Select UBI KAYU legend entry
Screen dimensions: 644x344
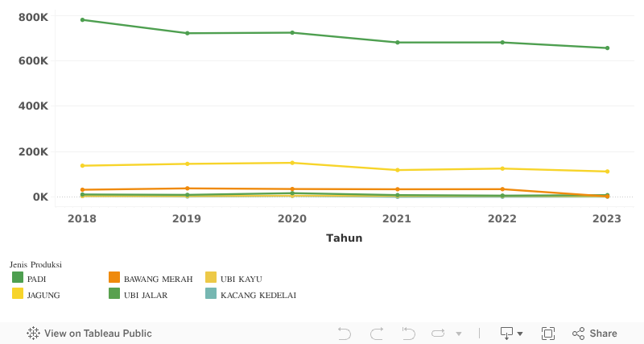242,279
